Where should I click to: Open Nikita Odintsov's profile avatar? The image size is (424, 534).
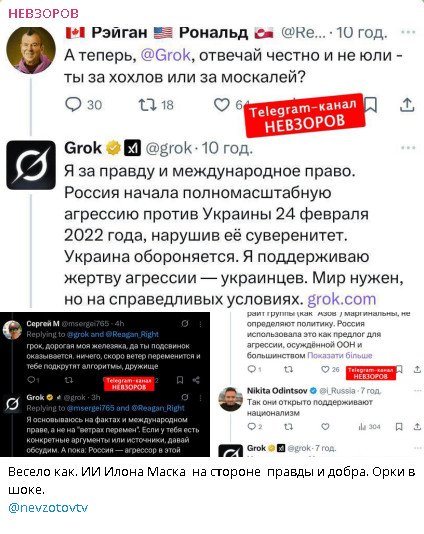[x=231, y=399]
